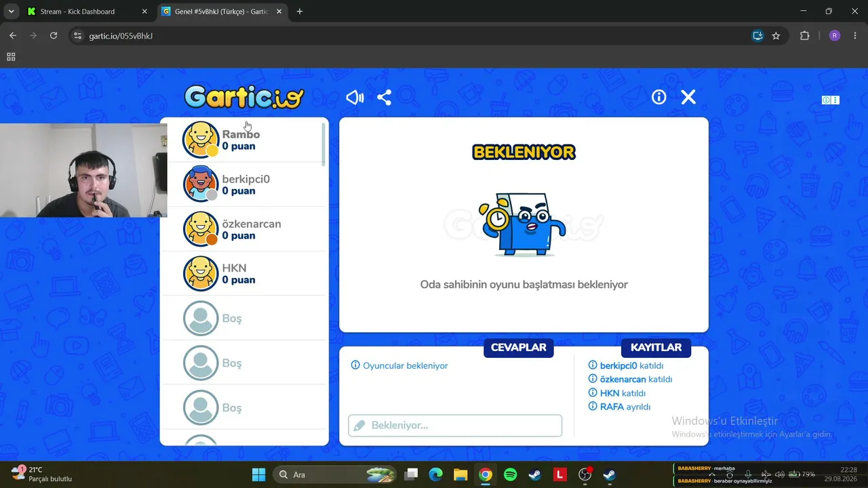Click the 'Oda sahibinin oyunu başlatması bekleniyor' text
The image size is (868, 488).
coord(524,285)
